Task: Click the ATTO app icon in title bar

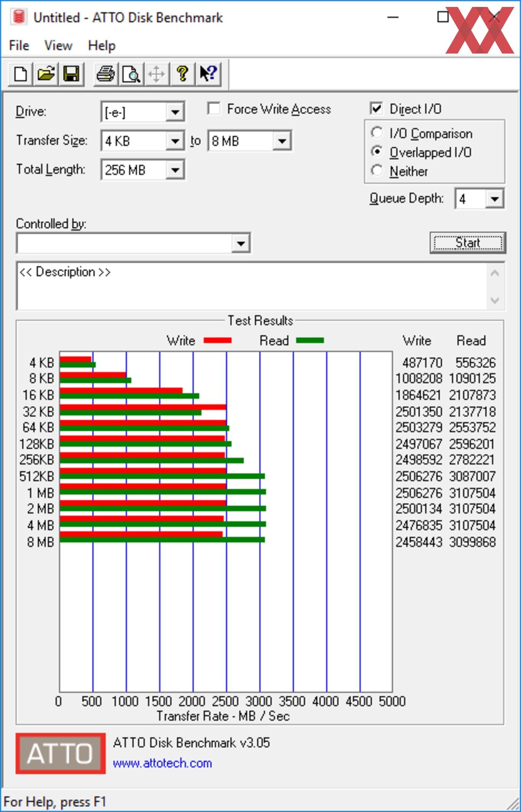Action: click(18, 17)
